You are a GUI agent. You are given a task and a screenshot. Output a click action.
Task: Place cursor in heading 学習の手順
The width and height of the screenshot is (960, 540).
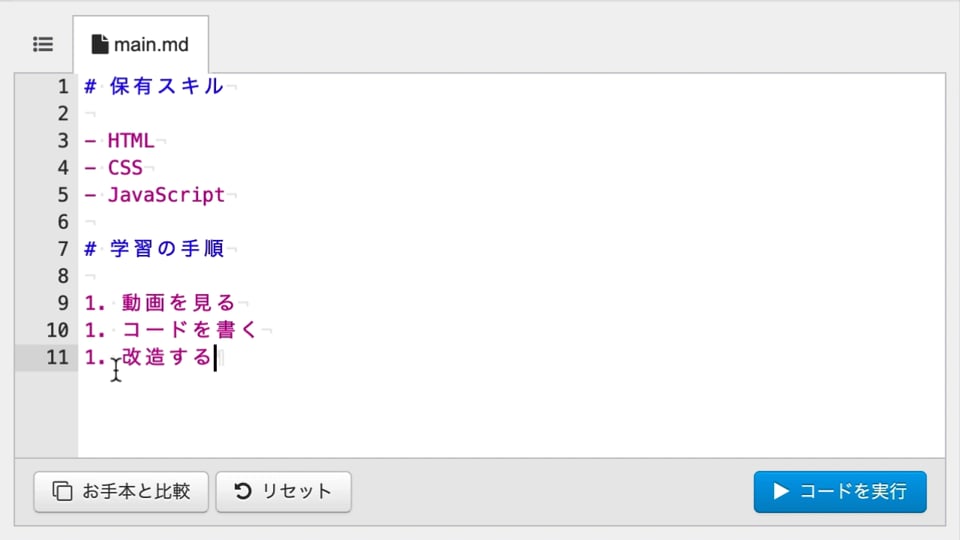tap(166, 249)
